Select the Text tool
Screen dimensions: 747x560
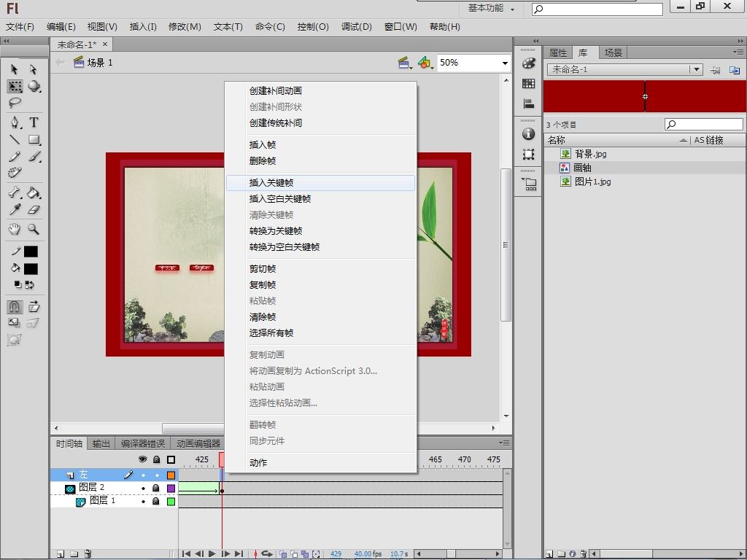[34, 122]
